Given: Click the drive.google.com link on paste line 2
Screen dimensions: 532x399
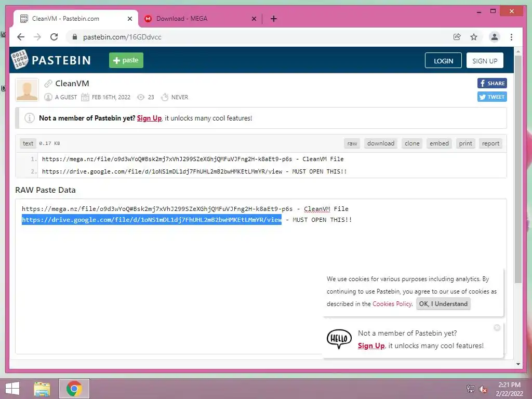Looking at the screenshot, I should pyautogui.click(x=162, y=171).
